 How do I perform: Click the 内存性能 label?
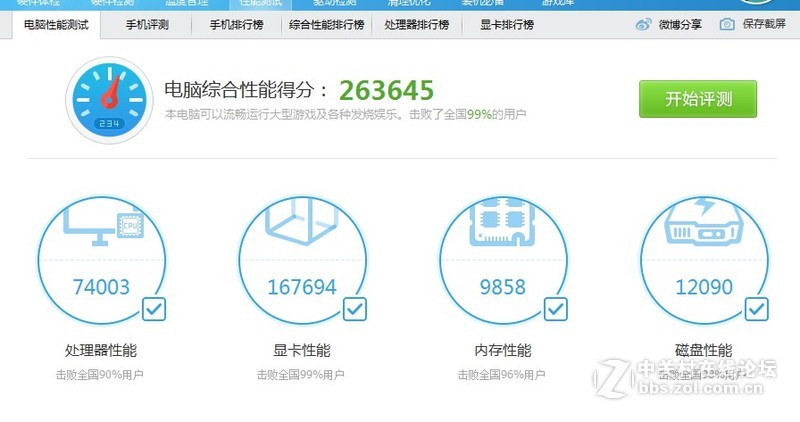(x=503, y=350)
